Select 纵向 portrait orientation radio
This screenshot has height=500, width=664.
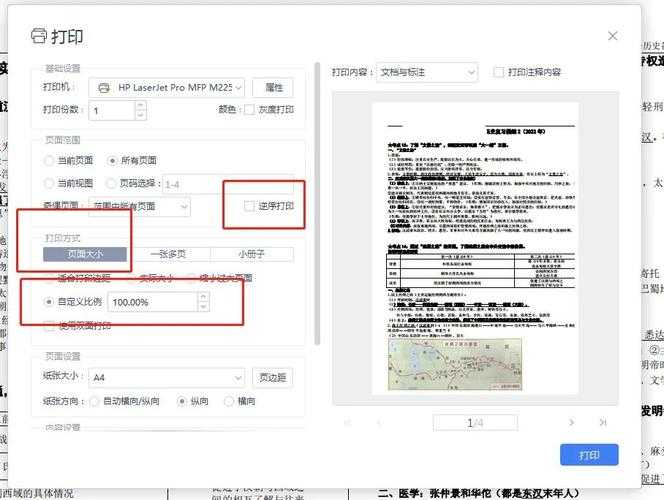click(x=182, y=401)
